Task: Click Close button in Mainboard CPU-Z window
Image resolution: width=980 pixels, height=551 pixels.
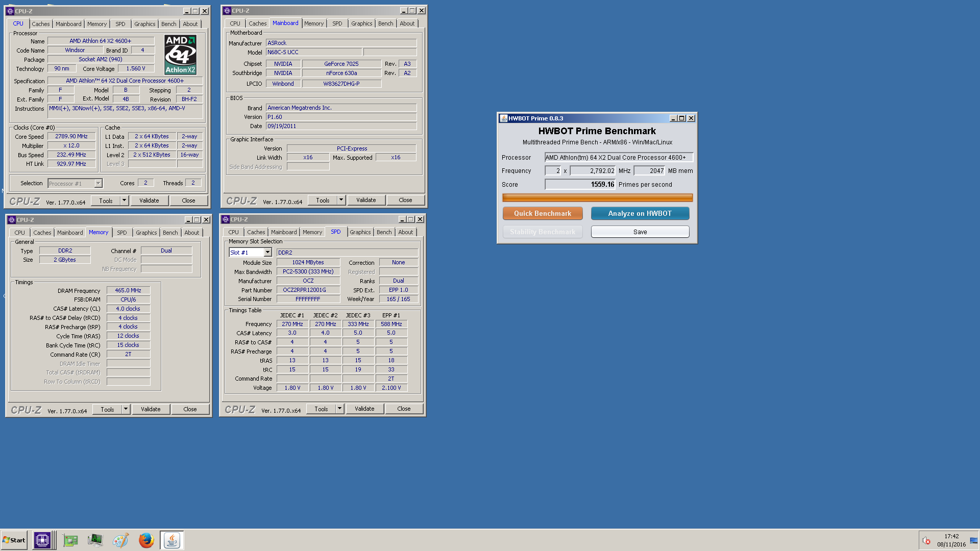Action: pyautogui.click(x=405, y=200)
